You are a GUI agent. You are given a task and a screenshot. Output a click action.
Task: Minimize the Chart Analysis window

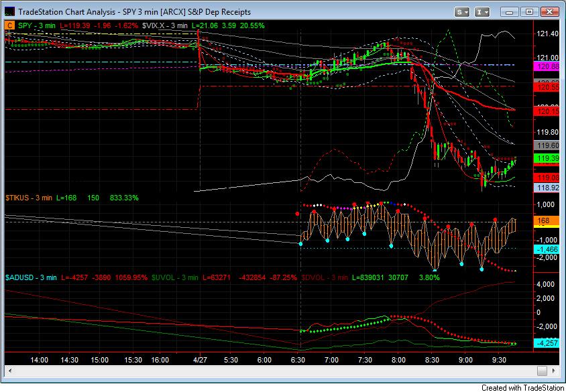510,12
